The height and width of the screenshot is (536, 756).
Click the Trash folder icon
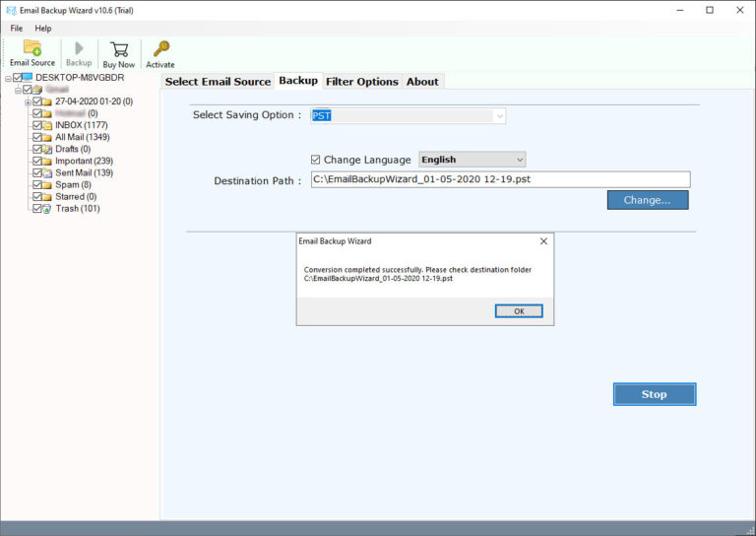pyautogui.click(x=47, y=209)
